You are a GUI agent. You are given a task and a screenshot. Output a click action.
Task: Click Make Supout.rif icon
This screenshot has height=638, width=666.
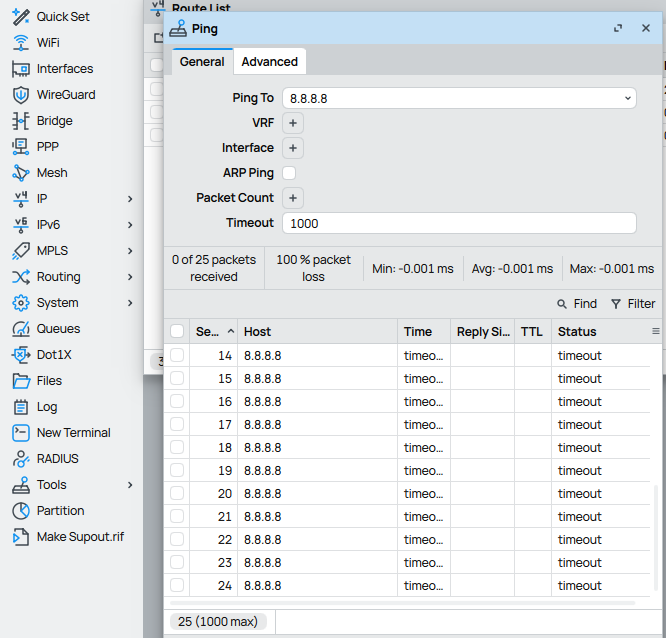pyautogui.click(x=21, y=537)
